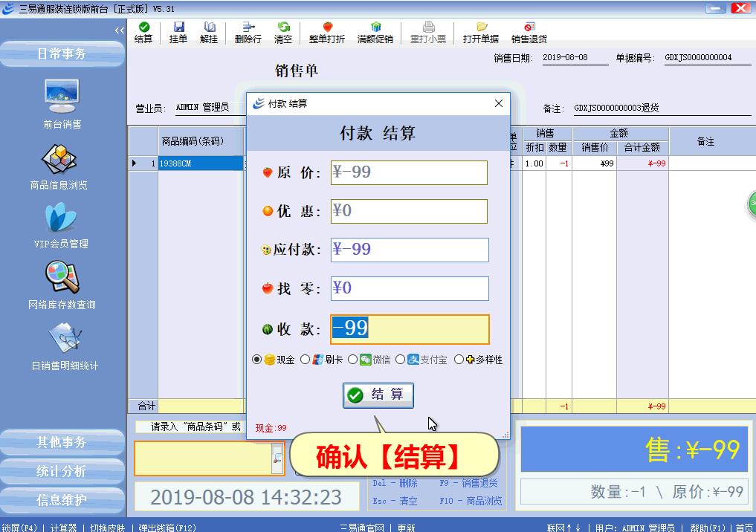Screen dimensions: 756x532
Task: Open 满额促销 promotion tool
Action: tap(375, 32)
